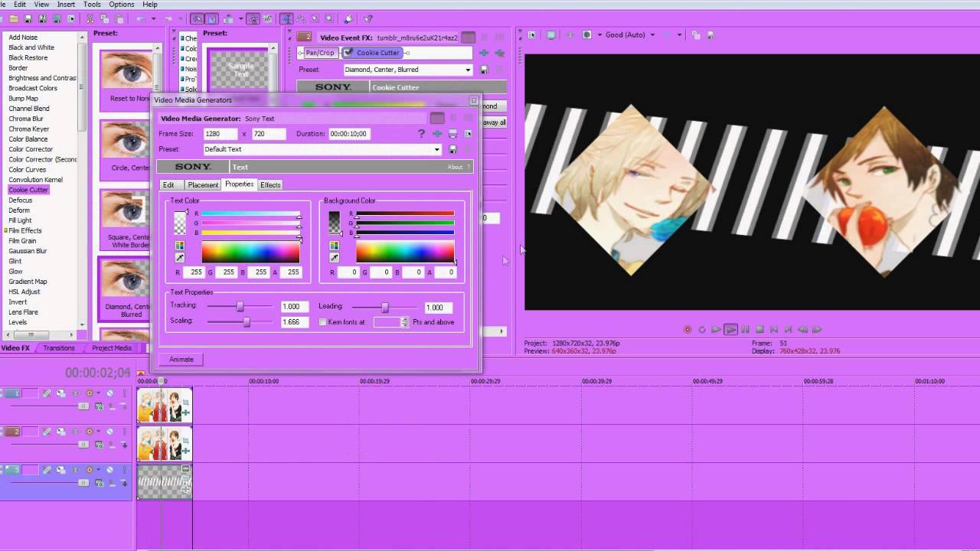Image resolution: width=980 pixels, height=551 pixels.
Task: Open the Insert menu
Action: pyautogui.click(x=66, y=5)
